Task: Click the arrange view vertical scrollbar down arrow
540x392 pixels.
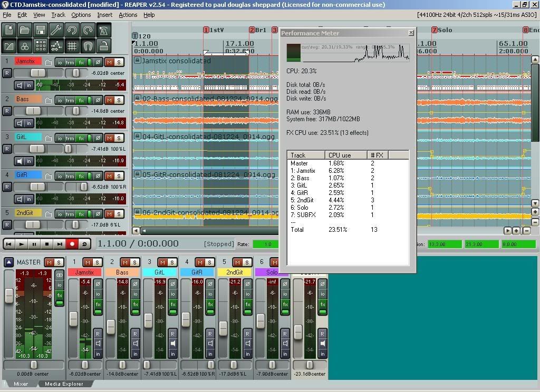Action: coord(535,203)
